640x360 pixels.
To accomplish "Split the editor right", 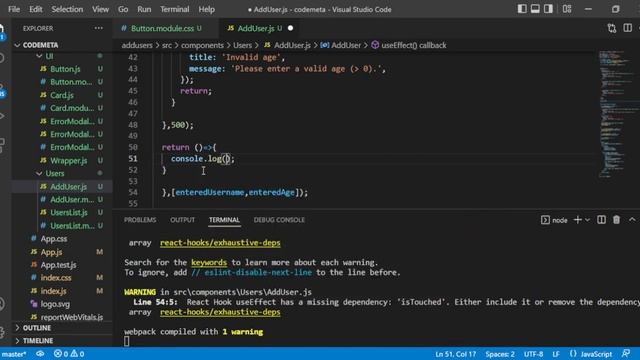I will tap(627, 28).
